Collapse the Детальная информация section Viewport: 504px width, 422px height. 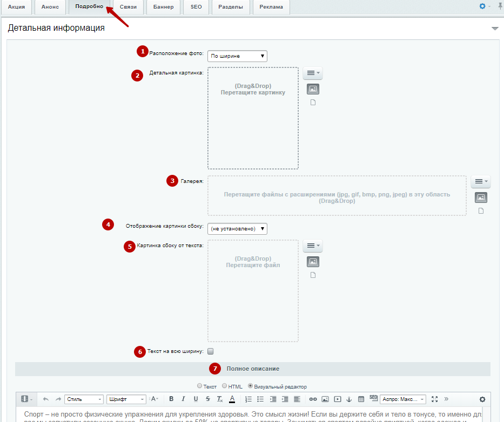(494, 28)
